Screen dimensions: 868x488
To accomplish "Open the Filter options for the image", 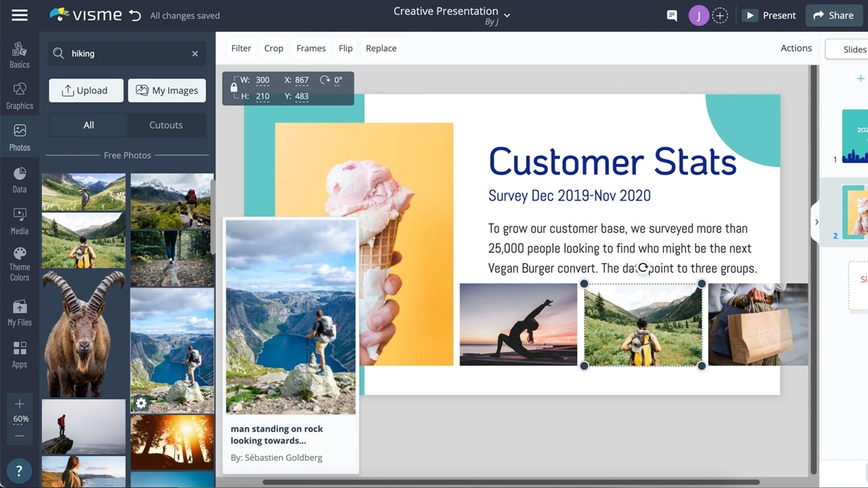I will [241, 48].
